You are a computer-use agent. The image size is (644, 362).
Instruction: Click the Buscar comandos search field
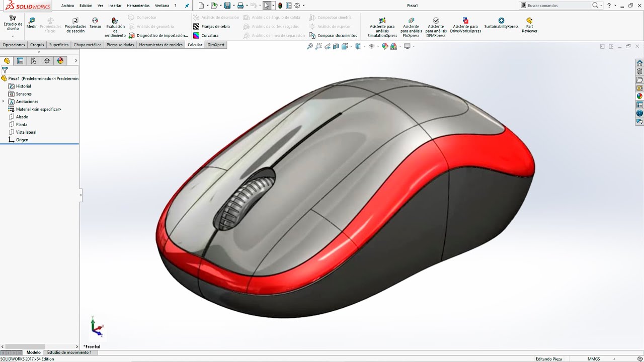pyautogui.click(x=558, y=6)
